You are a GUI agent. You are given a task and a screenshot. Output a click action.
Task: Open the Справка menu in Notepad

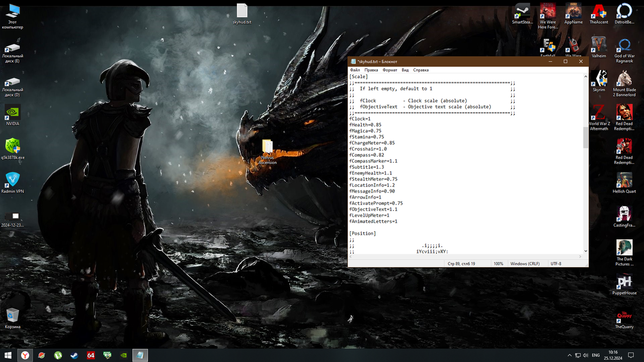pyautogui.click(x=421, y=70)
